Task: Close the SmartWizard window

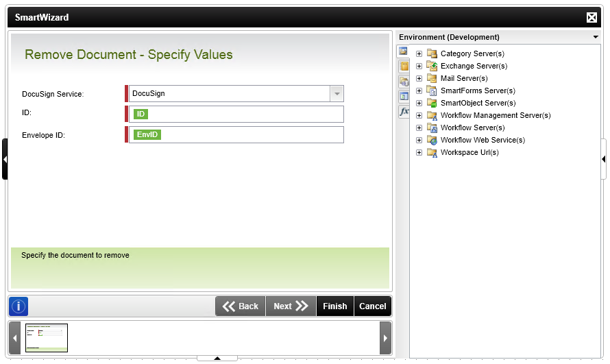Action: (x=591, y=18)
